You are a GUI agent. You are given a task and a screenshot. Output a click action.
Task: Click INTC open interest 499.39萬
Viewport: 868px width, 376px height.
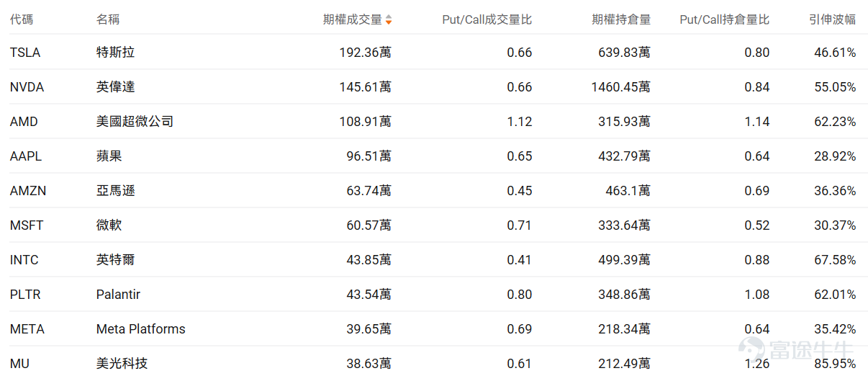click(625, 260)
